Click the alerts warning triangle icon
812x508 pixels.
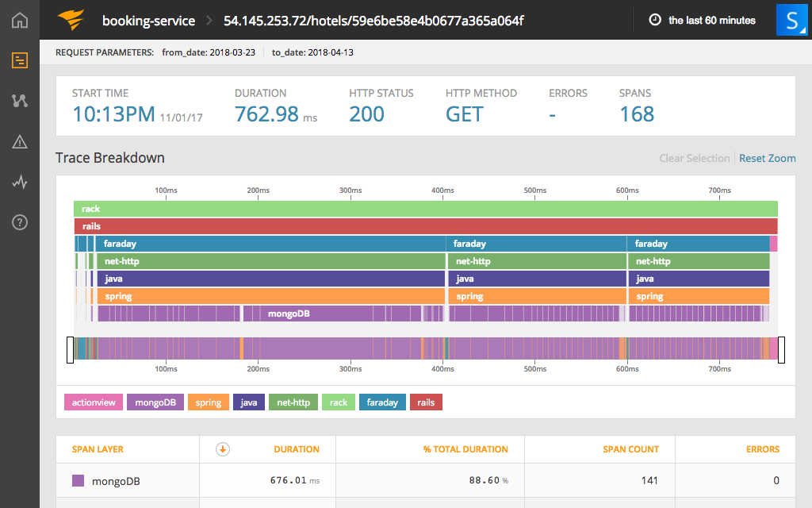point(19,141)
